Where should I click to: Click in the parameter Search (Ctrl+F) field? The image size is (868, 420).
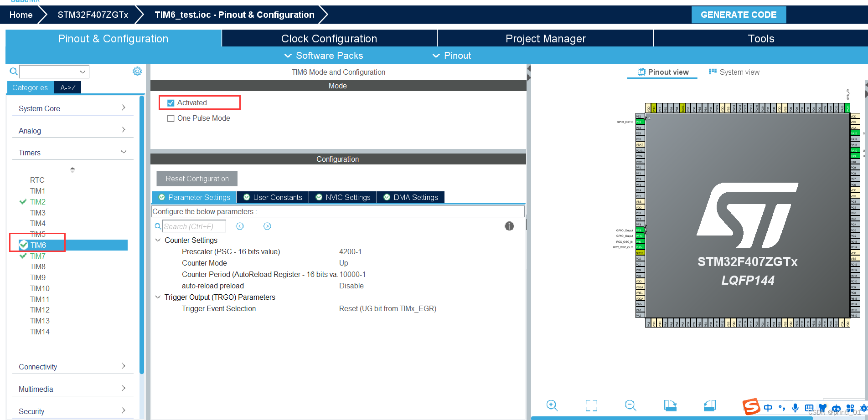click(194, 226)
